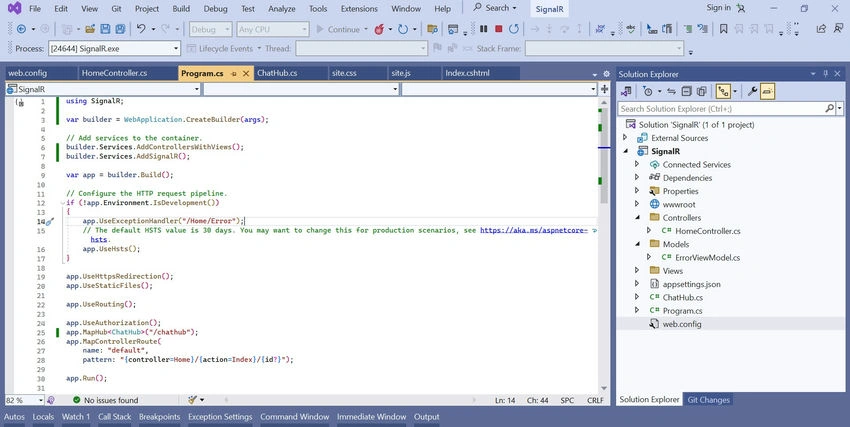Open the Debug menu

point(215,9)
